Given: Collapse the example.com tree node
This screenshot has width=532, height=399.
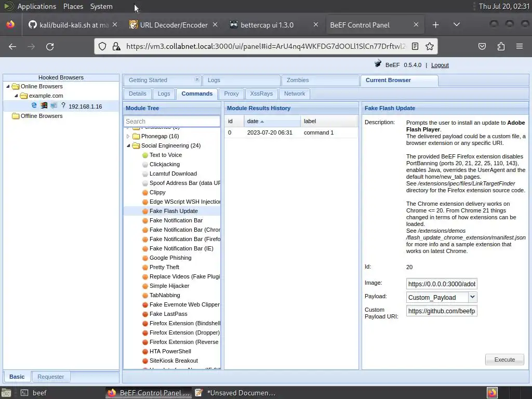Looking at the screenshot, I should pyautogui.click(x=16, y=96).
